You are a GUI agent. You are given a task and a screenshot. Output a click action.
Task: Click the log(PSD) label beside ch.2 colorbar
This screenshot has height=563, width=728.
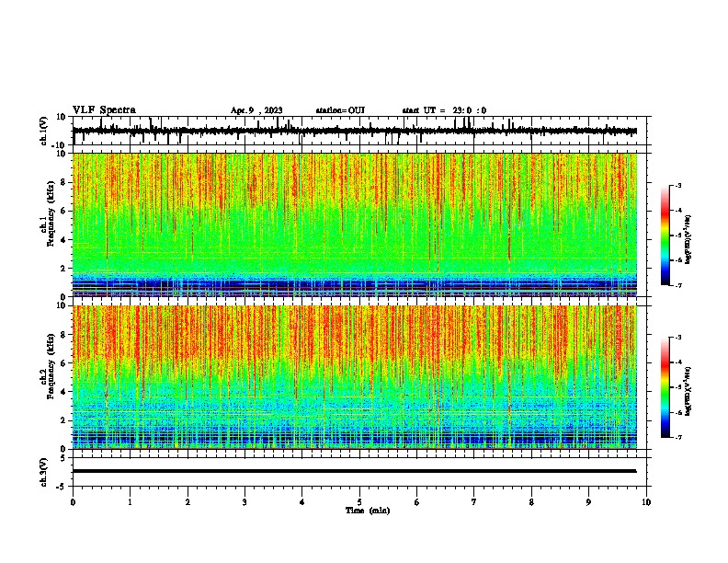coord(688,391)
